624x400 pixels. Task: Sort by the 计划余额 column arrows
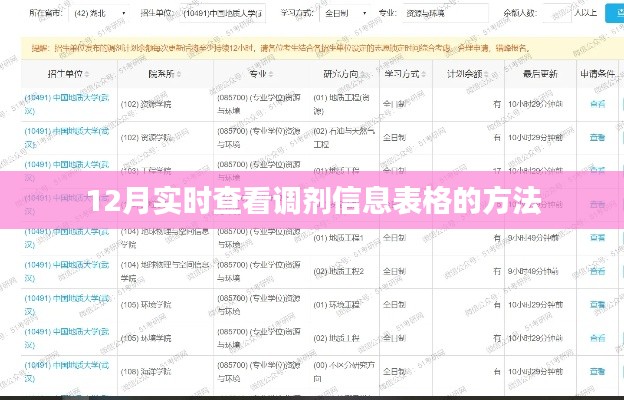point(486,74)
